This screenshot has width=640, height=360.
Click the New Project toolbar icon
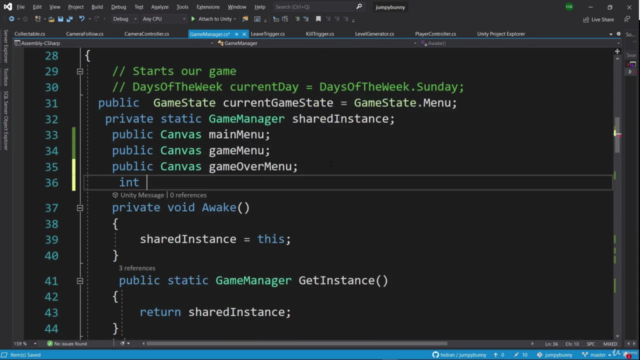[38, 19]
